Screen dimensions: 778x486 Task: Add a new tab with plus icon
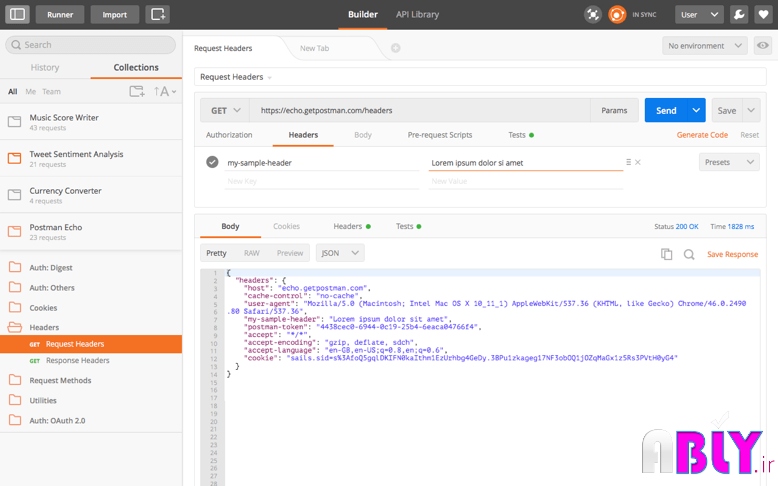point(395,48)
